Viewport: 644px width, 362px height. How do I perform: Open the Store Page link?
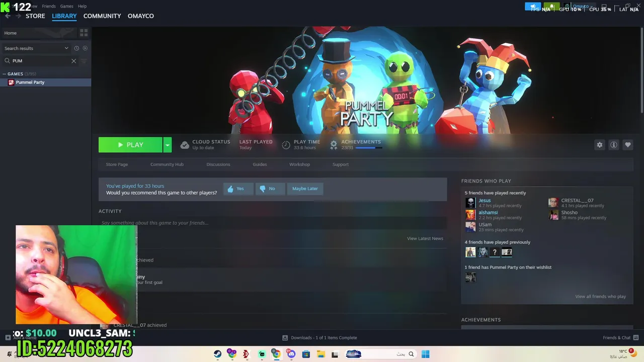tap(117, 164)
